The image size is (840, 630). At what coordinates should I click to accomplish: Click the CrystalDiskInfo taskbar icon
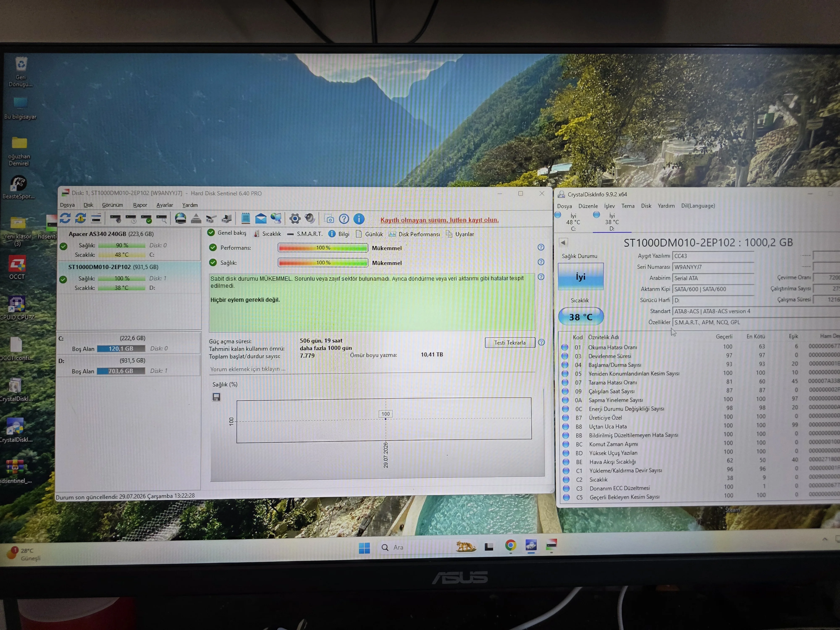point(531,545)
